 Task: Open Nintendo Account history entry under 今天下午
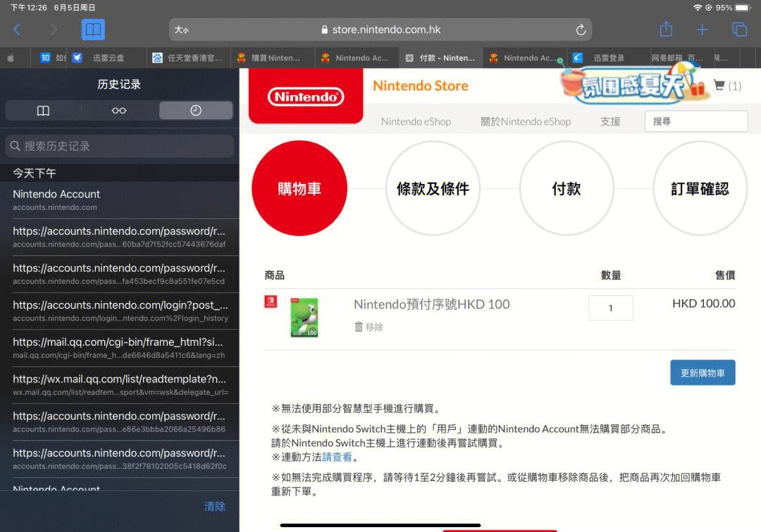[119, 200]
